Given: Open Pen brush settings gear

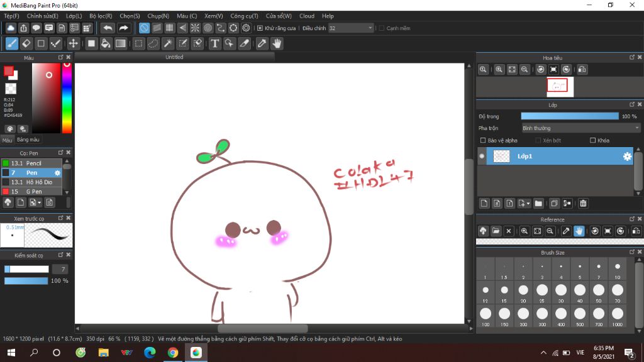Looking at the screenshot, I should click(57, 173).
